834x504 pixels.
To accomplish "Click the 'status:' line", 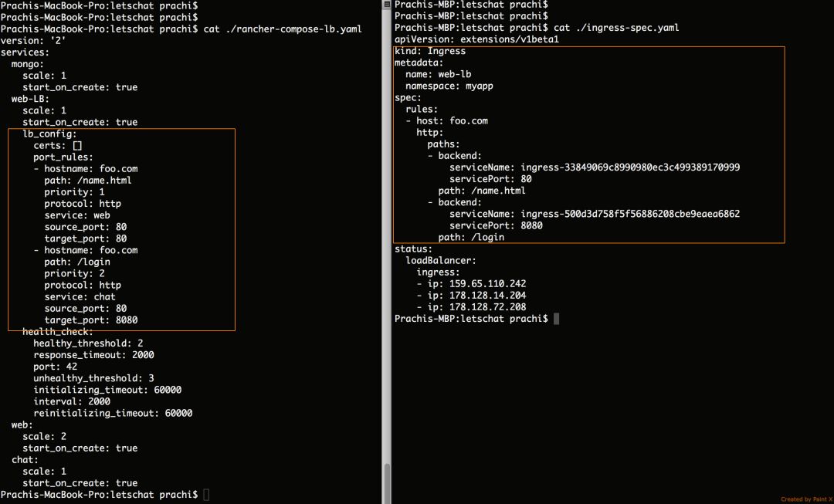I will 413,249.
